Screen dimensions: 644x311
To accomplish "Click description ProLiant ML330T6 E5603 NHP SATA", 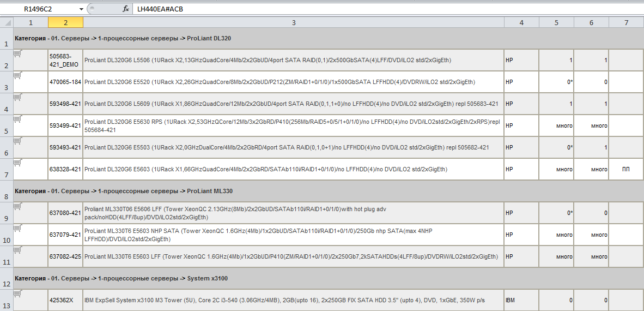I will tap(294, 235).
